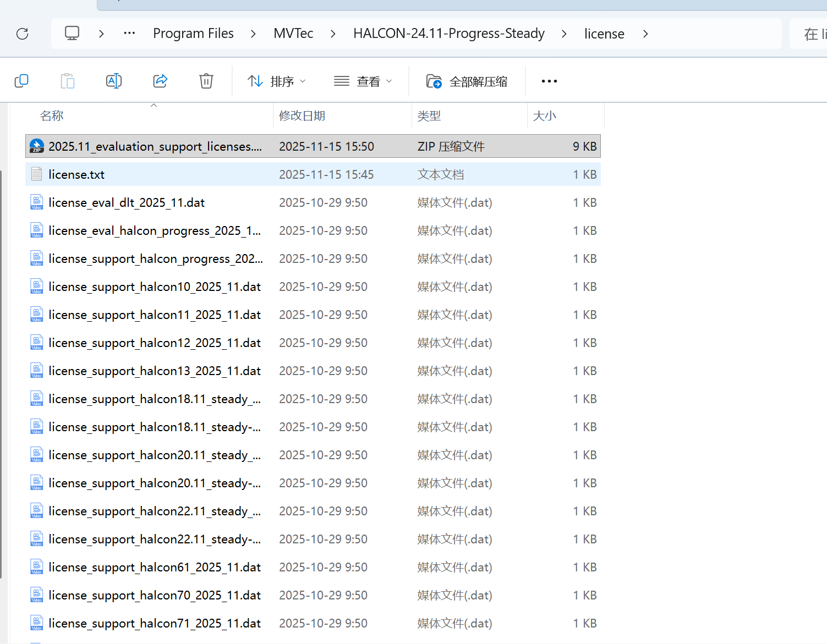This screenshot has height=644, width=827.
Task: Click the paste icon in toolbar
Action: (68, 81)
